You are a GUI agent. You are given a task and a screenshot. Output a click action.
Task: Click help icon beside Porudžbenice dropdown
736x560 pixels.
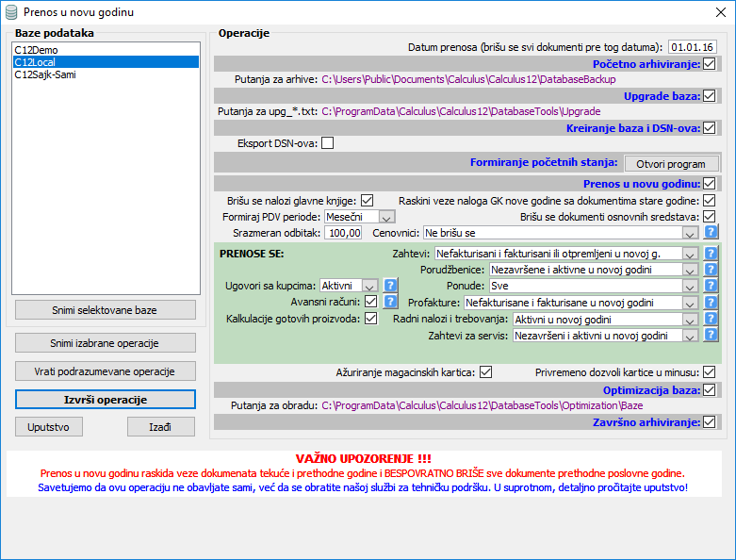(711, 270)
